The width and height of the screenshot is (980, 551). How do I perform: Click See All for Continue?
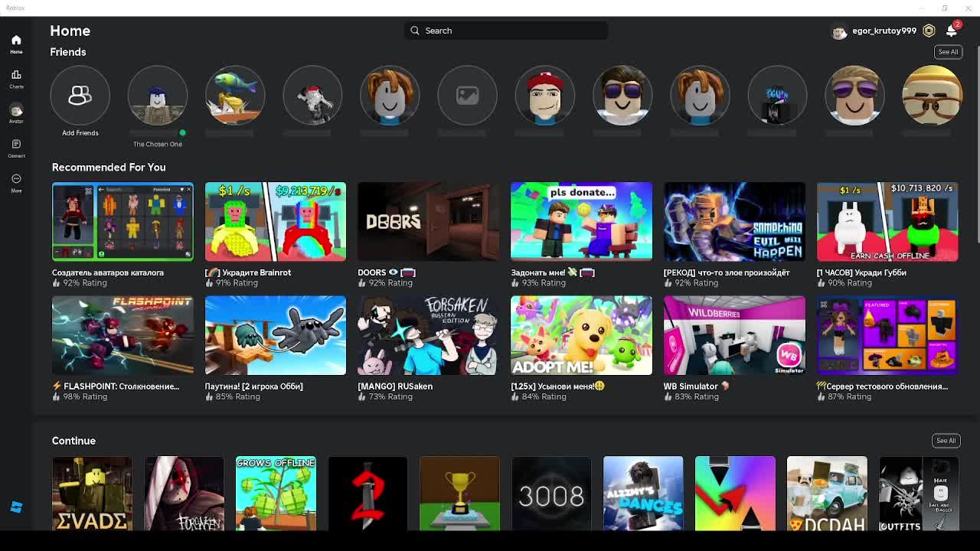(x=946, y=441)
